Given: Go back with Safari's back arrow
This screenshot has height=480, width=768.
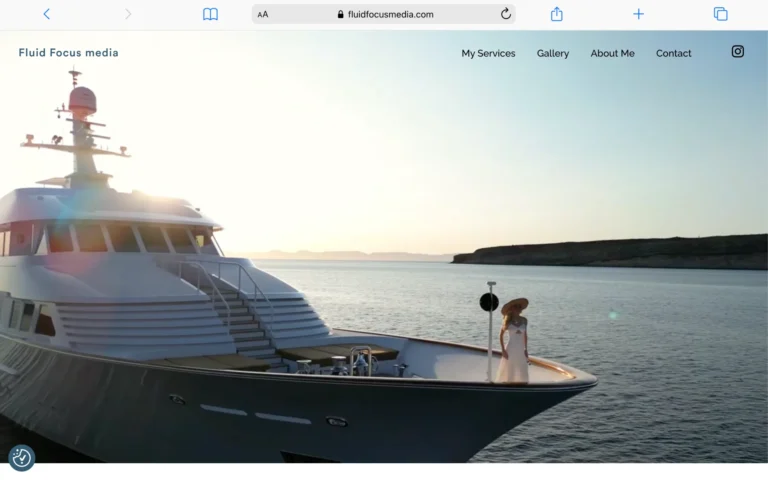Looking at the screenshot, I should pyautogui.click(x=47, y=14).
